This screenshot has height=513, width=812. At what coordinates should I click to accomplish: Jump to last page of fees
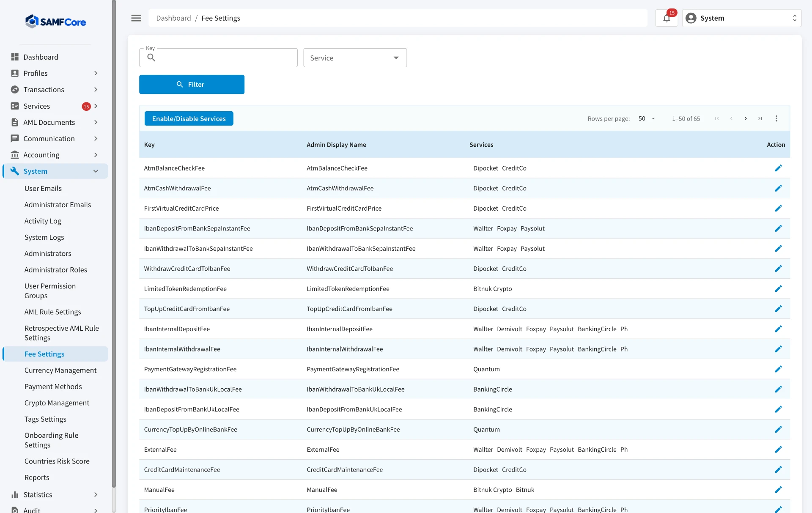point(760,118)
